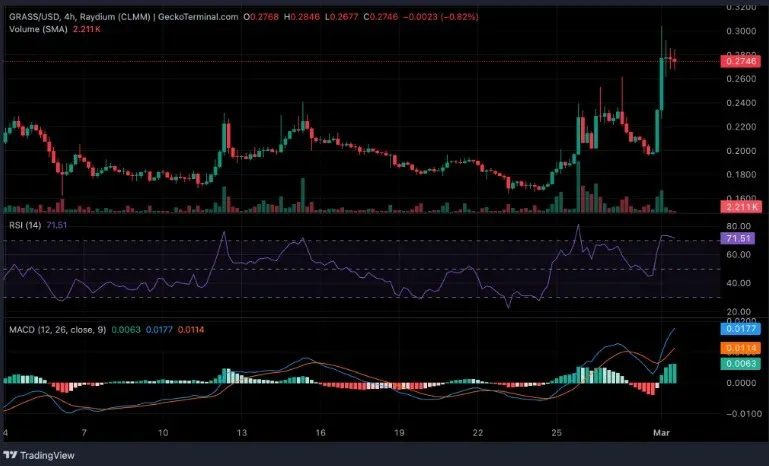Click the 0.1800 price axis label

click(741, 175)
